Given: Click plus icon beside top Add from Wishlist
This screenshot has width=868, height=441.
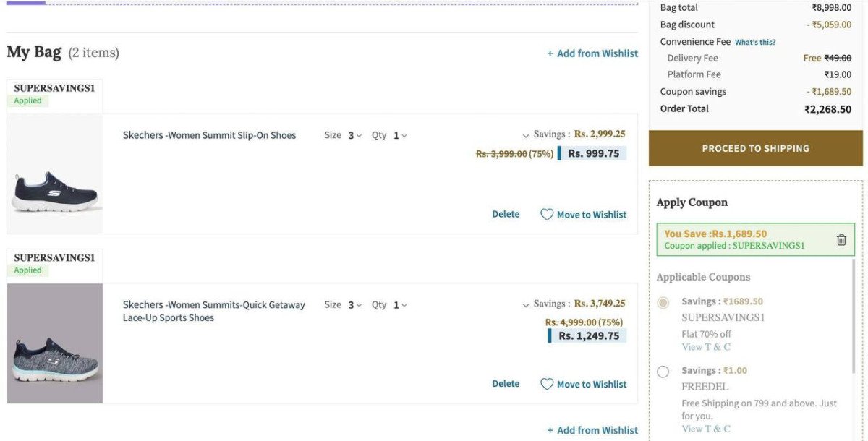Looking at the screenshot, I should pos(550,53).
